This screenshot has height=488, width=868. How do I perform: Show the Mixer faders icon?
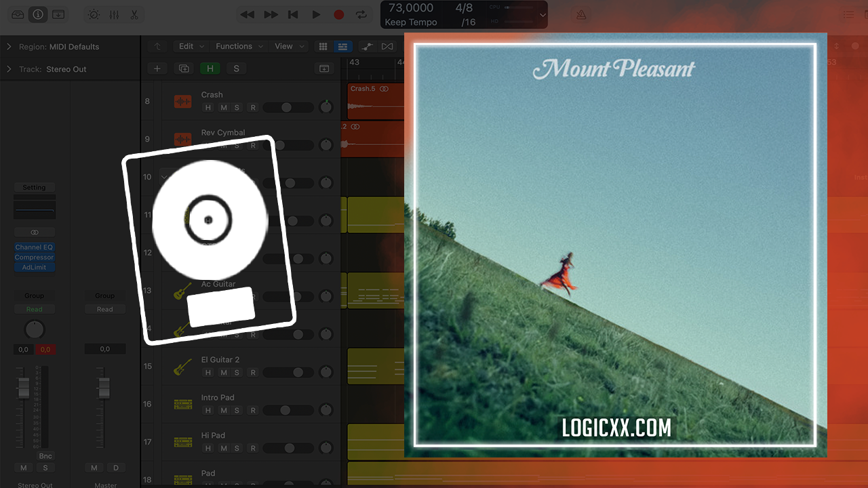[x=114, y=14]
